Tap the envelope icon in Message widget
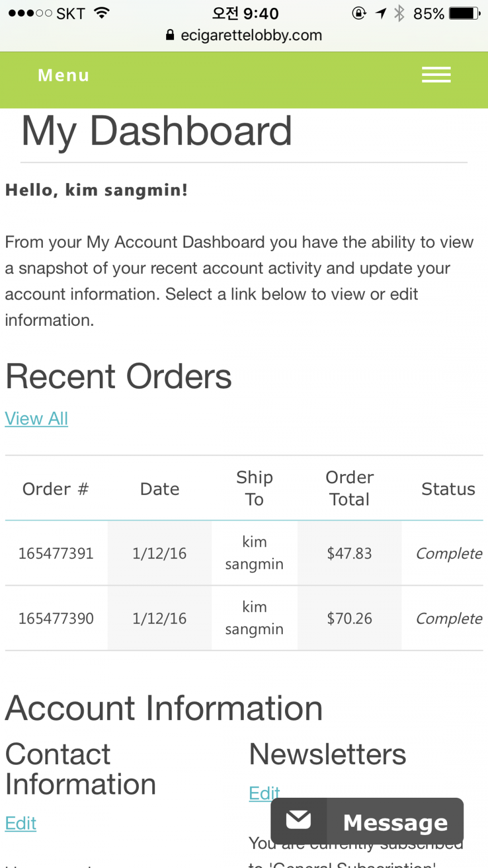The width and height of the screenshot is (488, 868). 298,820
